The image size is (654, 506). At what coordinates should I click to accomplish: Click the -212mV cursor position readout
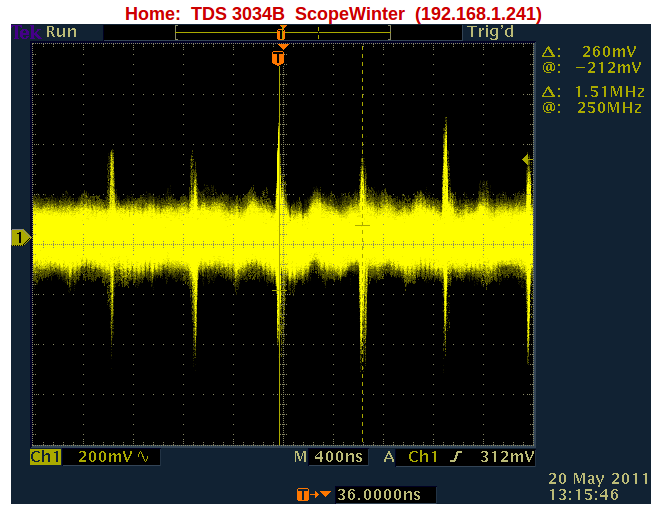point(608,68)
